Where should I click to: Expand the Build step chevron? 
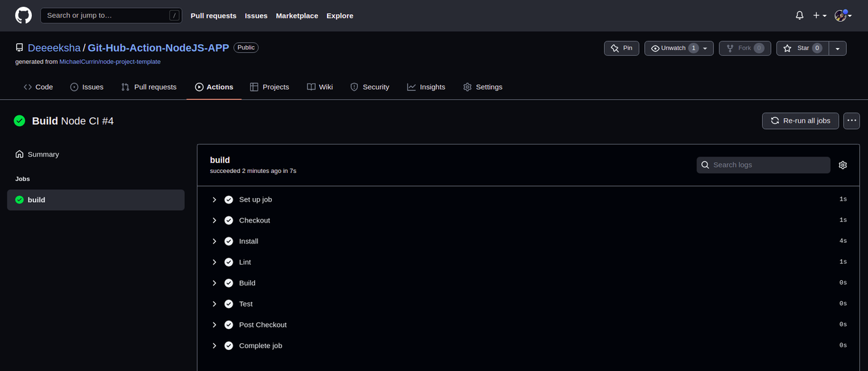point(214,283)
